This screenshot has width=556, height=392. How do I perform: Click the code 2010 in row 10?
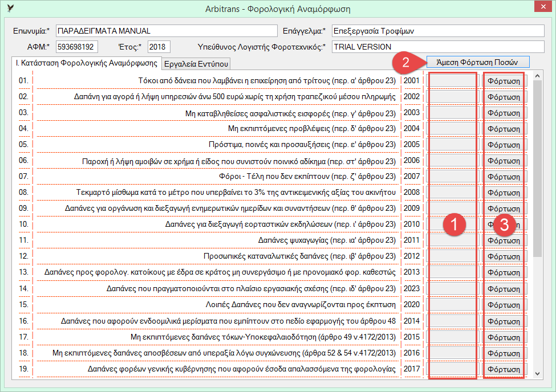tap(411, 224)
